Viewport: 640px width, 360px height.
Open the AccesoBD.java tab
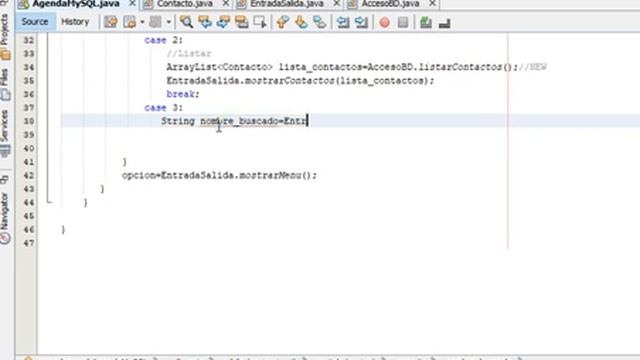(390, 4)
